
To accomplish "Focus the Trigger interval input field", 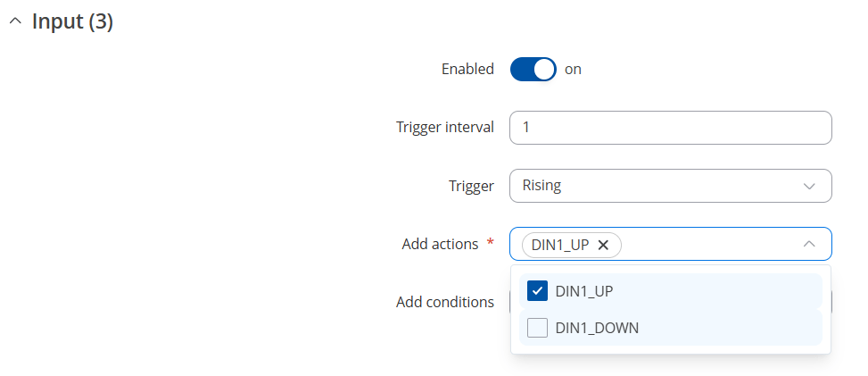I will [x=670, y=128].
